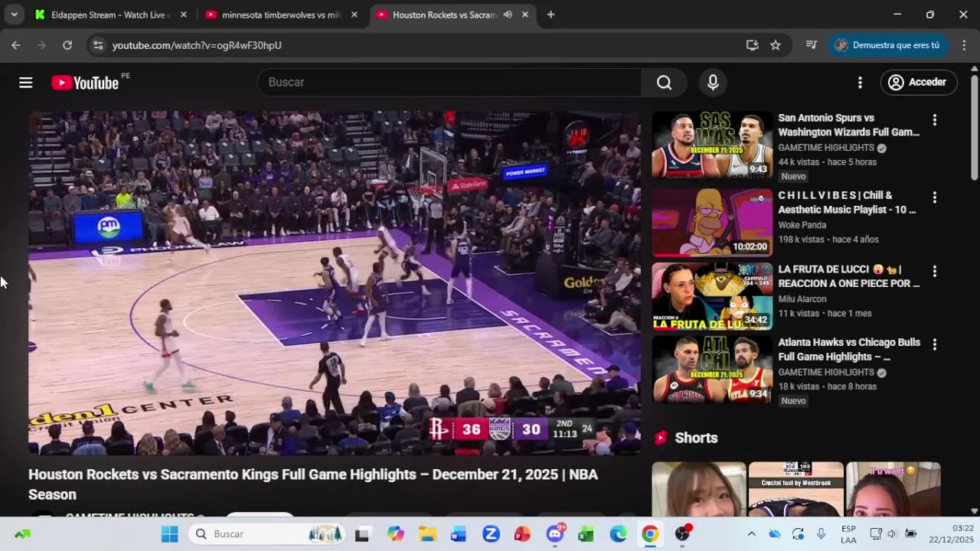Open Atlanta Hawks vs Chicago Bulls thumbnail

coord(712,370)
